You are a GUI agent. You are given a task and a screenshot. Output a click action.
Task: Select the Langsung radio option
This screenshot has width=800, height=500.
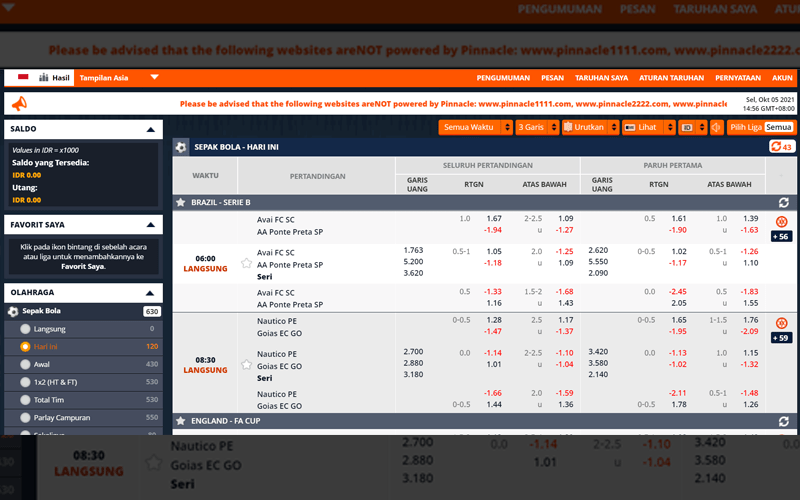click(x=26, y=328)
